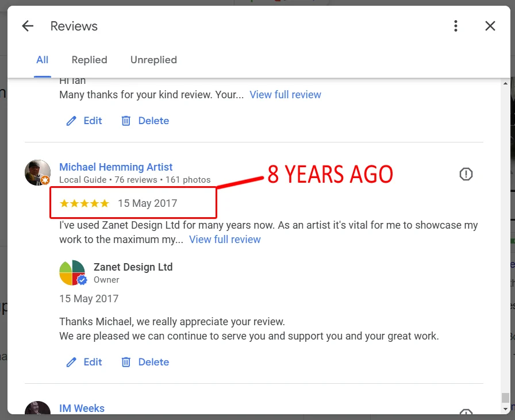Open Michael Hemming's full review
The height and width of the screenshot is (420, 515).
click(x=225, y=240)
